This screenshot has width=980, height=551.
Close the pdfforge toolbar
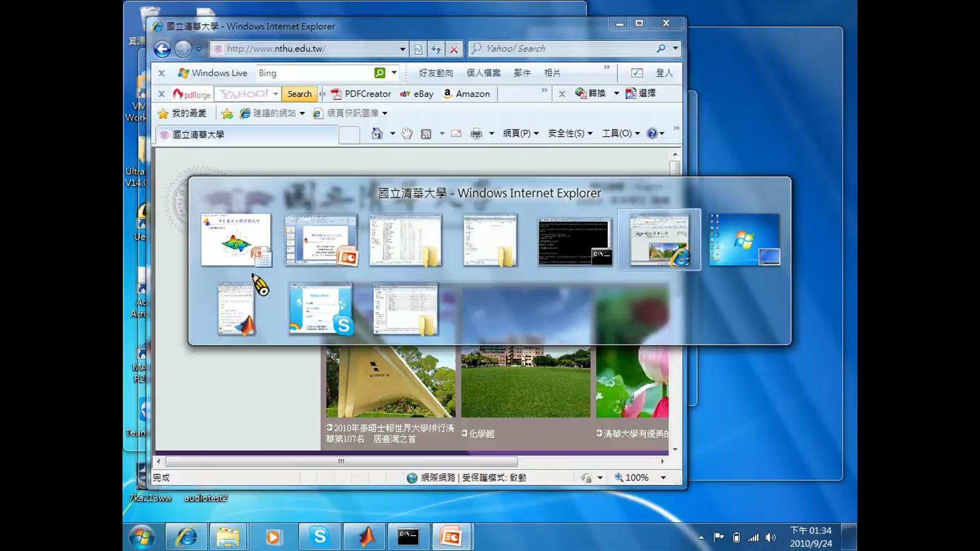pos(161,94)
